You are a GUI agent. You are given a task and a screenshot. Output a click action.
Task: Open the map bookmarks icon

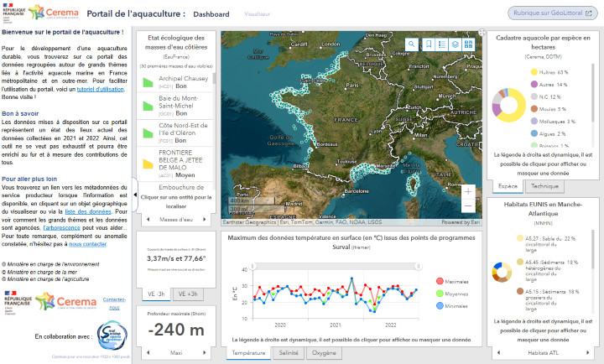tap(428, 44)
